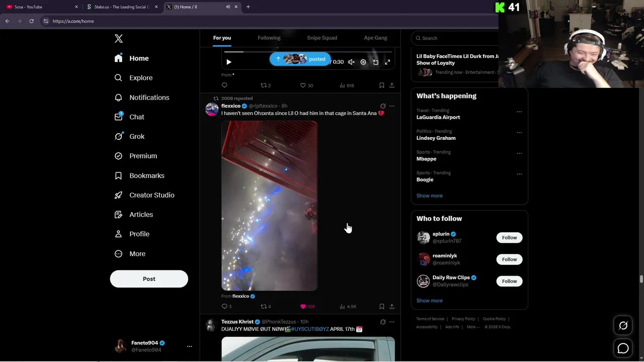Open Notifications in the sidebar
This screenshot has width=644, height=362.
141,98
